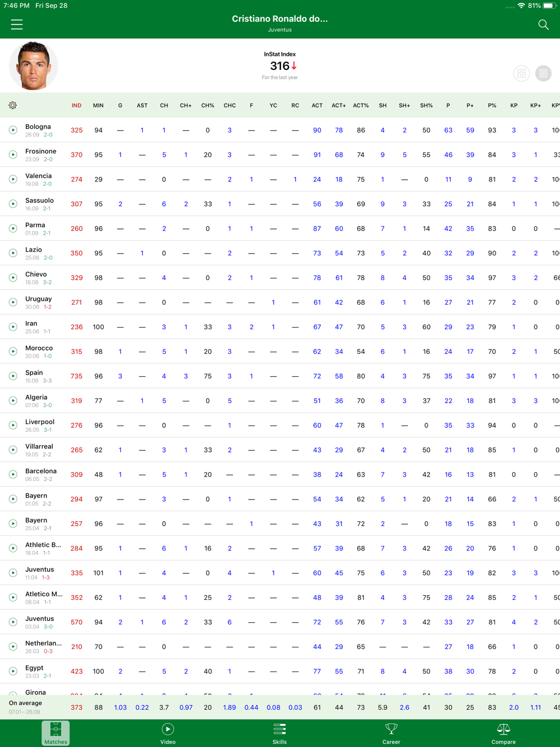Image resolution: width=560 pixels, height=747 pixels.
Task: Play video for Uruguay match
Action: (13, 302)
